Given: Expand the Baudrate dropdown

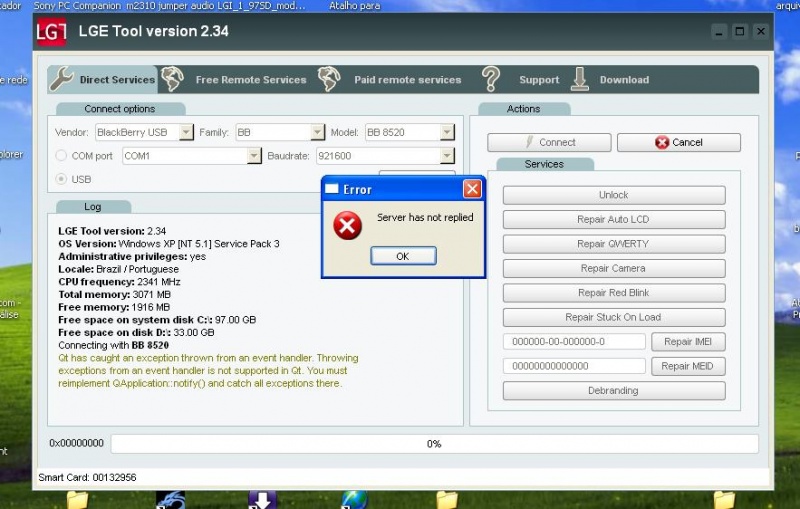Looking at the screenshot, I should 447,156.
